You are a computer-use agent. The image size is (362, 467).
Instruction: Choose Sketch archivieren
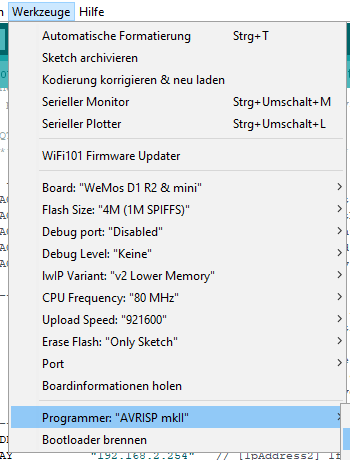(x=177, y=58)
